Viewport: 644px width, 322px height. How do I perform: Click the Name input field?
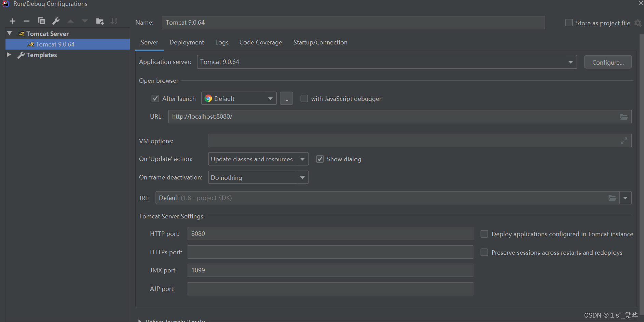click(353, 23)
